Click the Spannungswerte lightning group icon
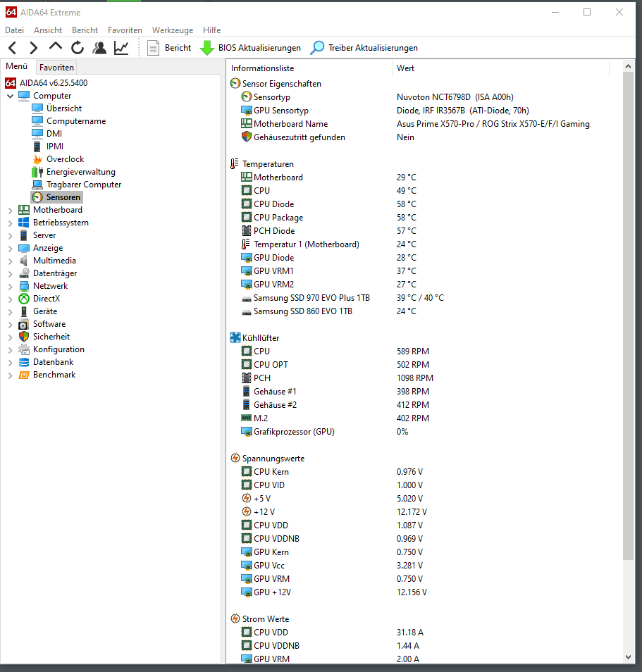 (x=235, y=458)
